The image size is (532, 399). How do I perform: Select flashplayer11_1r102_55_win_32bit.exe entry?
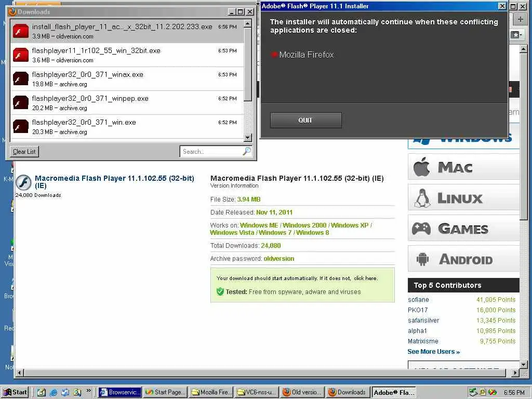tap(127, 55)
